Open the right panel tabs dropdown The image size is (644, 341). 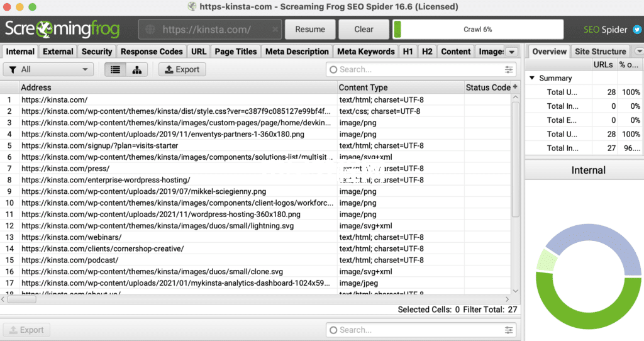coord(639,52)
